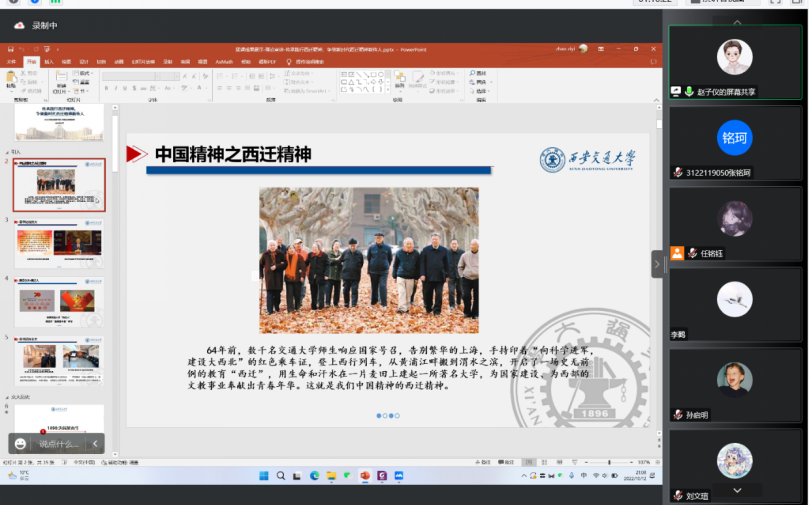The width and height of the screenshot is (809, 505).
Task: Click the 说点什么 chat input field
Action: (60, 443)
